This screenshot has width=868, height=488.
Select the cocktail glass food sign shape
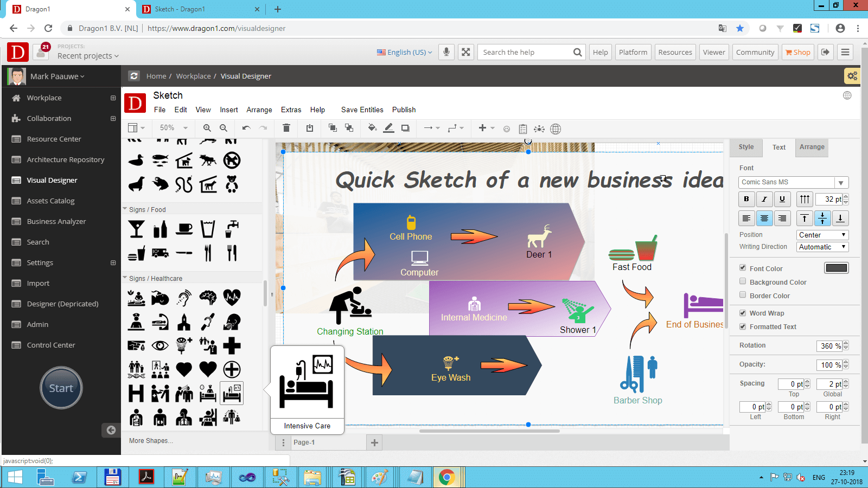point(136,229)
